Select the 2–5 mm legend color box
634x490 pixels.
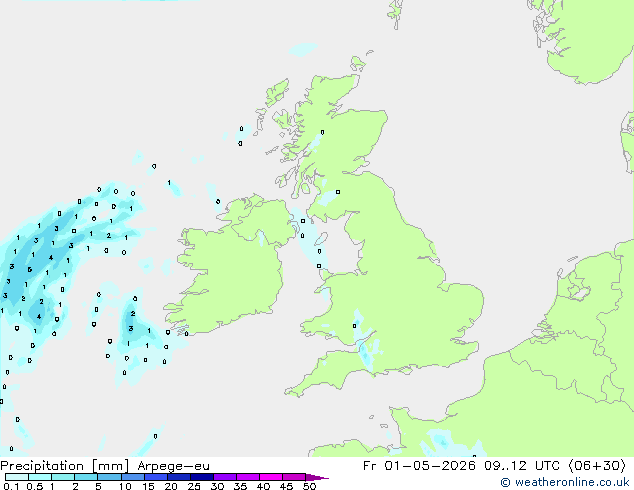pyautogui.click(x=86, y=477)
